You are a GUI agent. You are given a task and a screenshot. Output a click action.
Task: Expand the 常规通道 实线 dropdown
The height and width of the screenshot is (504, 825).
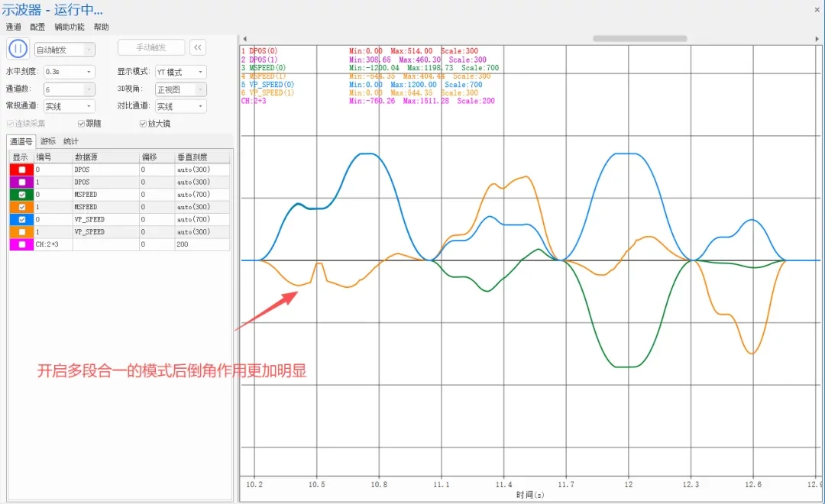(69, 106)
